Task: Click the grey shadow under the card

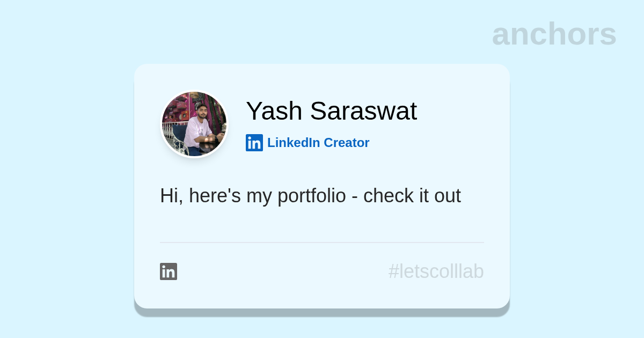Action: [x=322, y=313]
